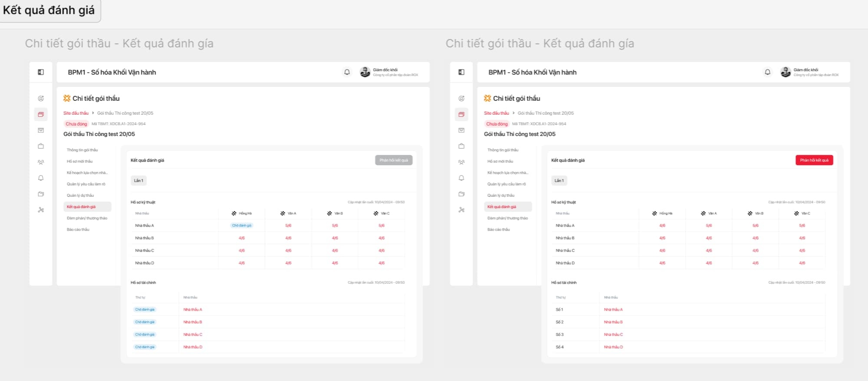Click the workflow nodes icon in right mockup sidebar
This screenshot has height=381, width=868.
pyautogui.click(x=461, y=210)
